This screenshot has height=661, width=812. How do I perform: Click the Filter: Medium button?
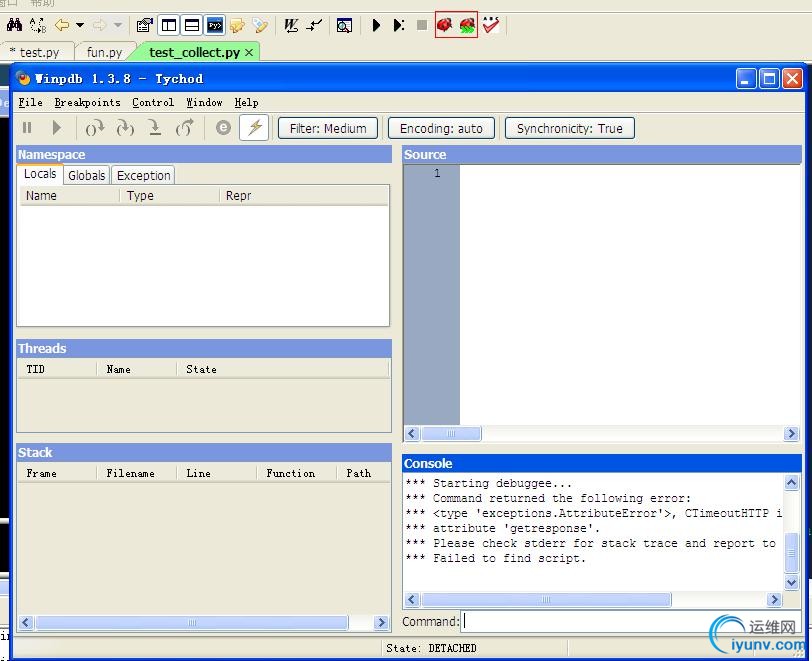click(x=328, y=128)
